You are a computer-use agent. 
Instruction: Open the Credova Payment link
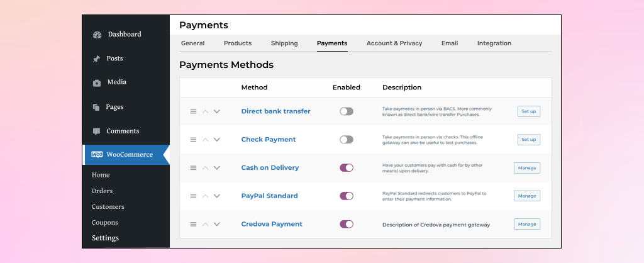(272, 225)
